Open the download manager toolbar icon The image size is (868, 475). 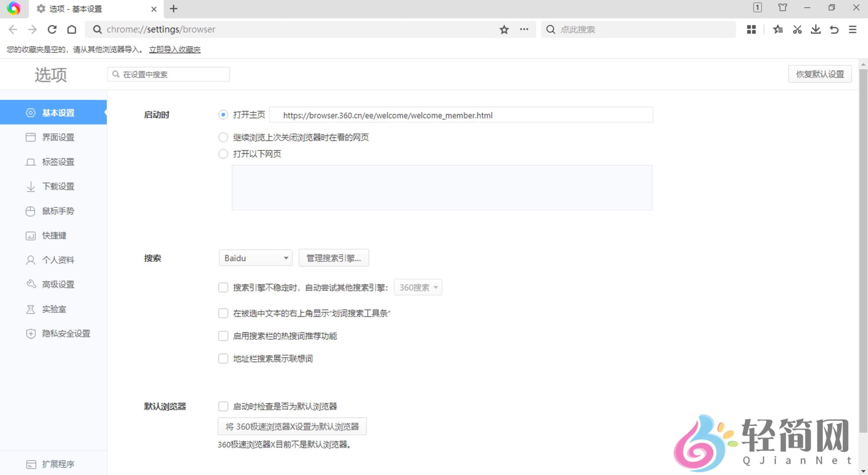tap(816, 30)
